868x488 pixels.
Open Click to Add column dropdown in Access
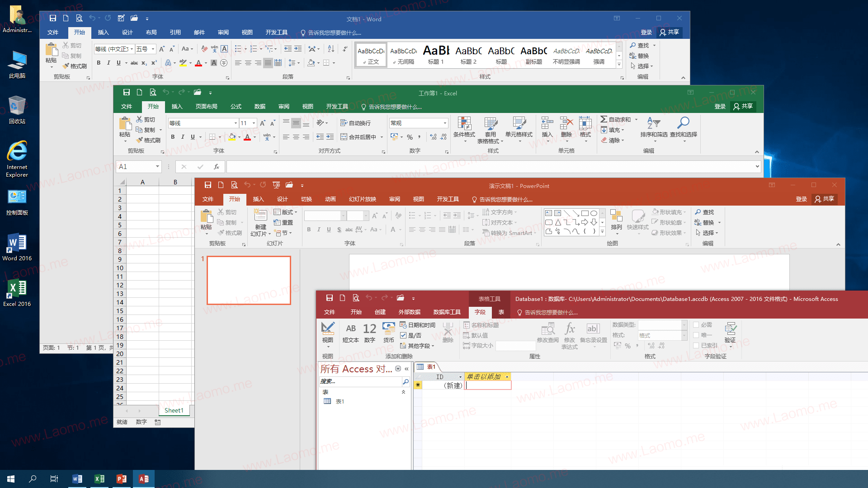click(x=507, y=377)
